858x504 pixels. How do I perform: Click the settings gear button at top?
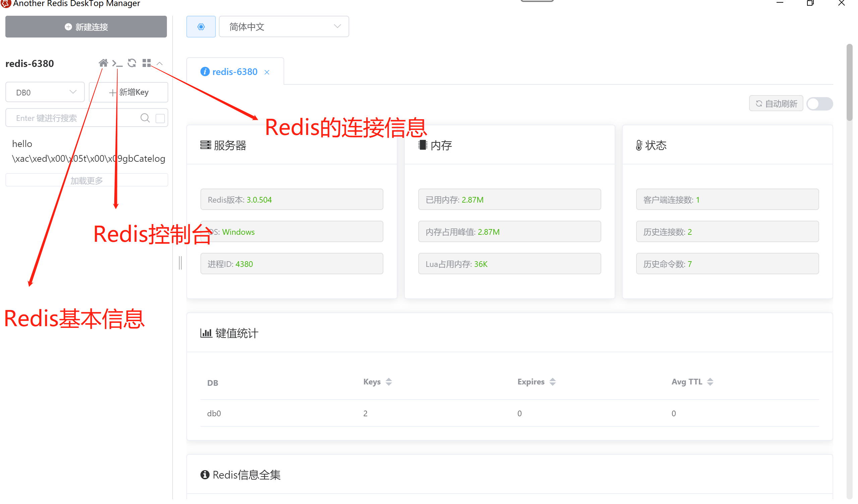(x=201, y=27)
